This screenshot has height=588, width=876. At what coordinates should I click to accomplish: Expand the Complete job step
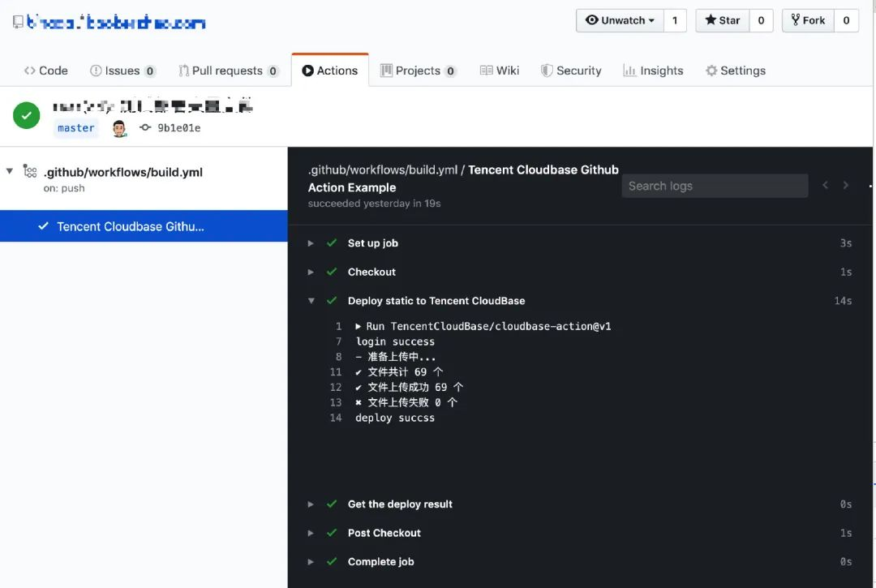pyautogui.click(x=311, y=562)
